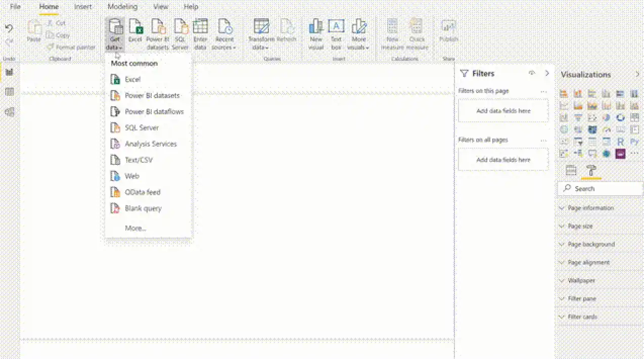This screenshot has width=644, height=359.
Task: Select the line chart visual
Action: click(564, 105)
